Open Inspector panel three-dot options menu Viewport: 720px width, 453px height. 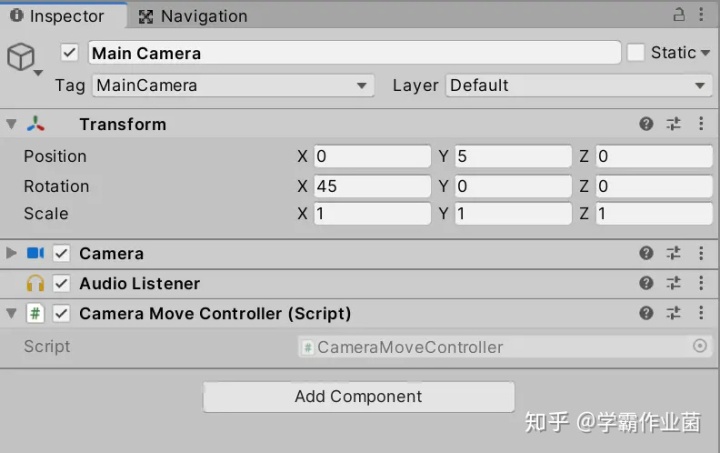coord(701,14)
